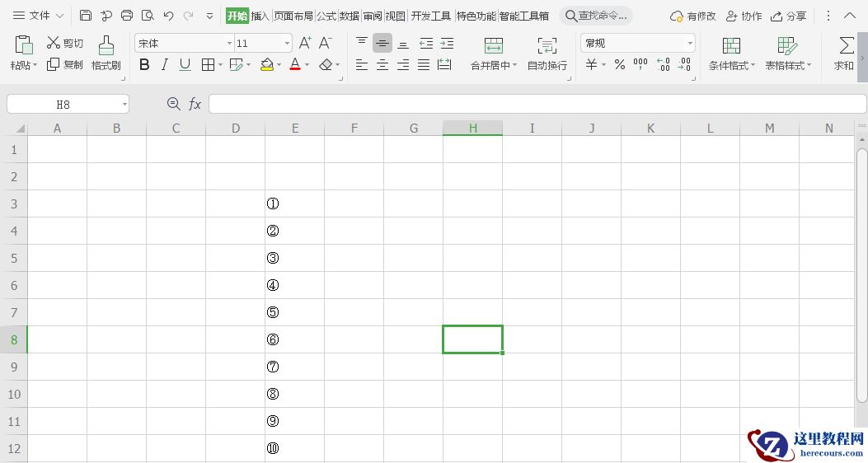Click the eraser clear-format icon
Image resolution: width=868 pixels, height=463 pixels.
pyautogui.click(x=326, y=65)
